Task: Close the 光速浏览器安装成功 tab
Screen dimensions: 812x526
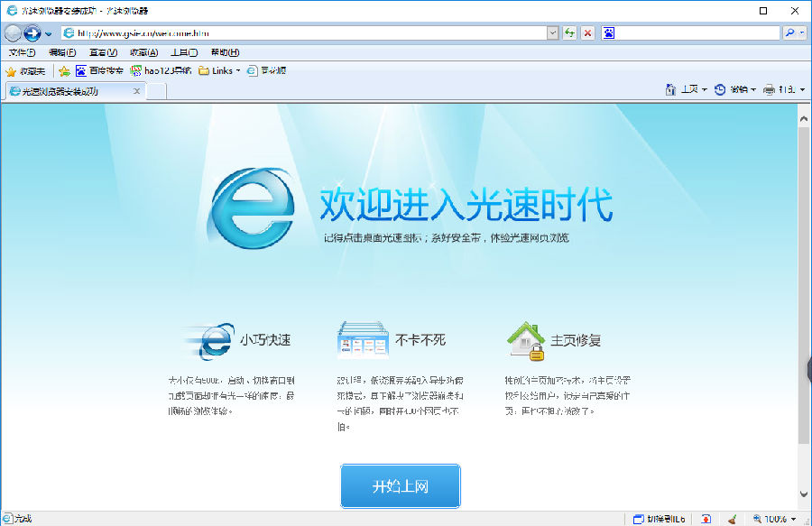Action: click(137, 91)
